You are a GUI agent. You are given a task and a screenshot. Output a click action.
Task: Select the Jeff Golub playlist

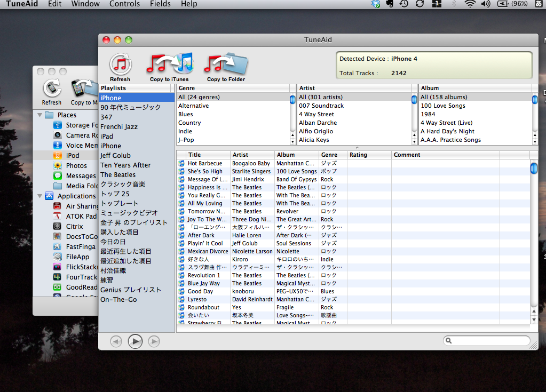coord(137,156)
